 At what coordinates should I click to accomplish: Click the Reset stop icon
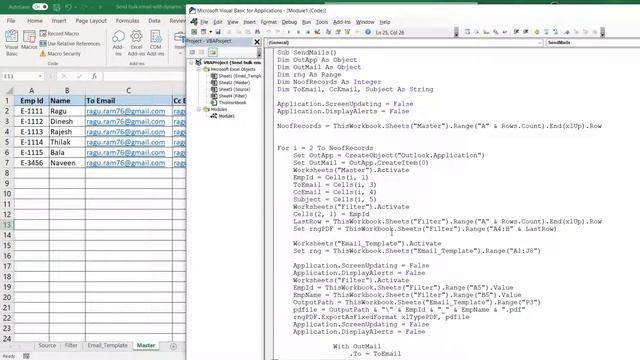coord(308,32)
